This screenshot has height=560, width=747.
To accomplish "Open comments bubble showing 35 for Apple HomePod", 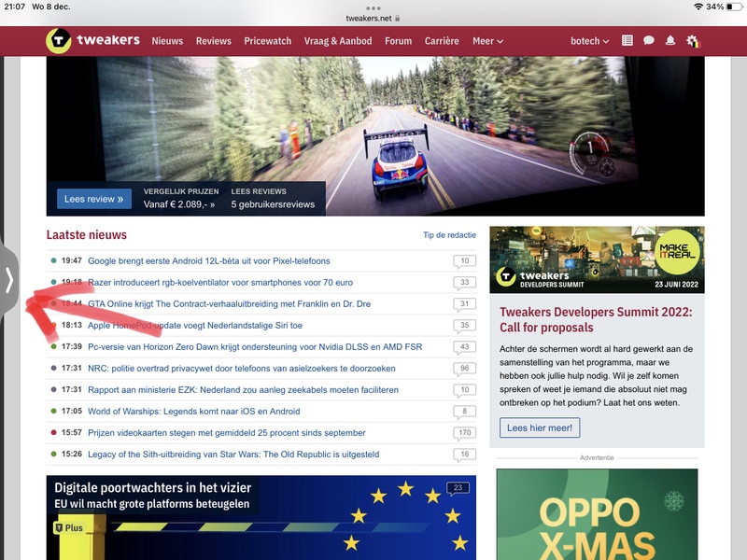I will pos(464,326).
